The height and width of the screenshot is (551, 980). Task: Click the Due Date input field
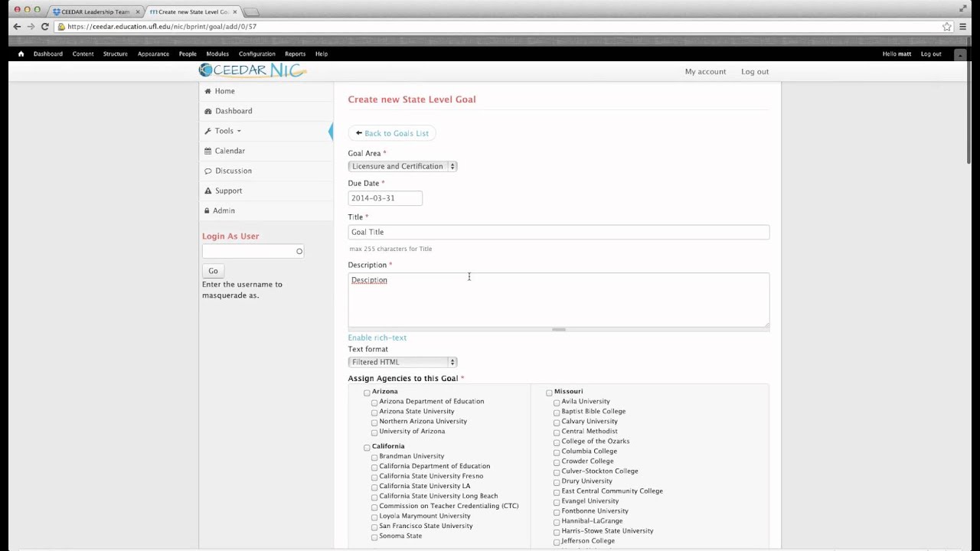tap(385, 198)
